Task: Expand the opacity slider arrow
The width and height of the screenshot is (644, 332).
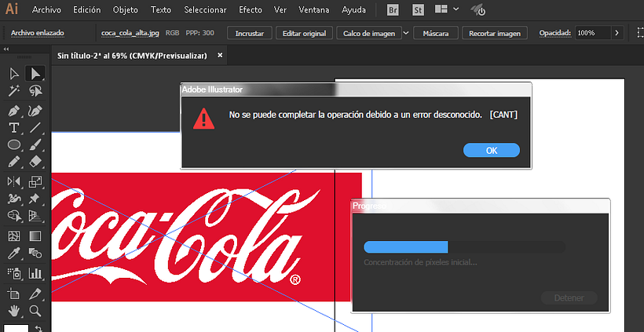Action: (x=617, y=33)
